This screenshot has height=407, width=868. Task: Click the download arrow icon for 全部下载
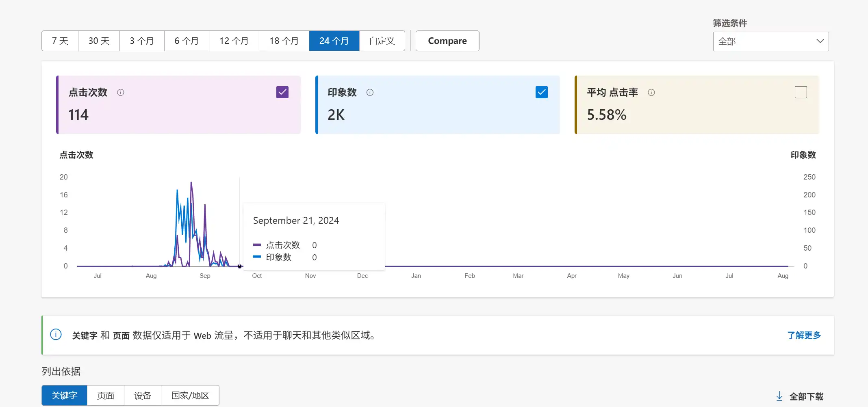779,396
